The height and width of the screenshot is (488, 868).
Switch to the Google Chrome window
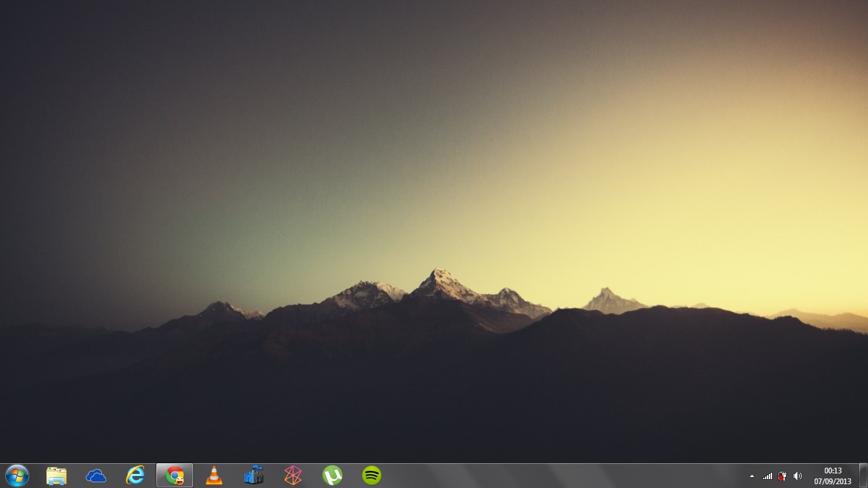click(175, 475)
